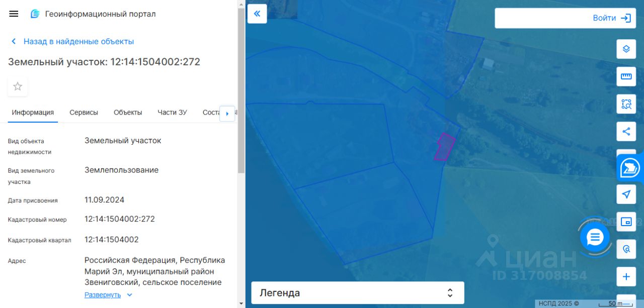Open the blue assistant widget tab
The image size is (644, 308).
click(x=630, y=168)
